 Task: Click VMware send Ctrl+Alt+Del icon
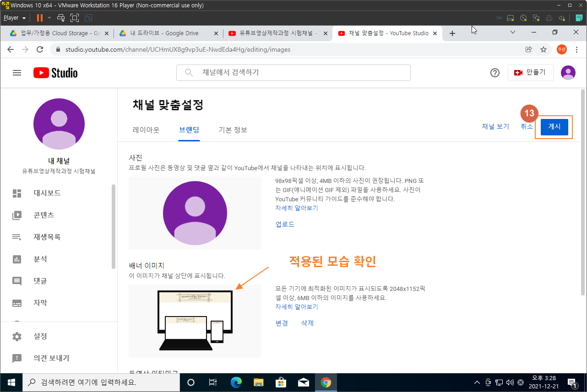[61, 18]
